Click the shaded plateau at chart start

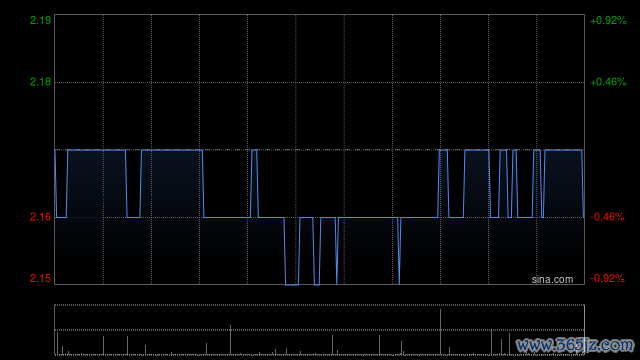(96, 183)
